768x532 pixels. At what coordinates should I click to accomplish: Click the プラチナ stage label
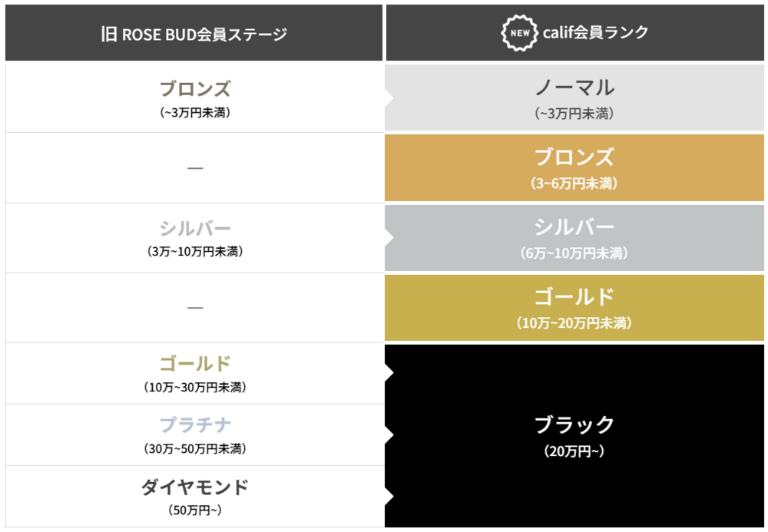[195, 425]
